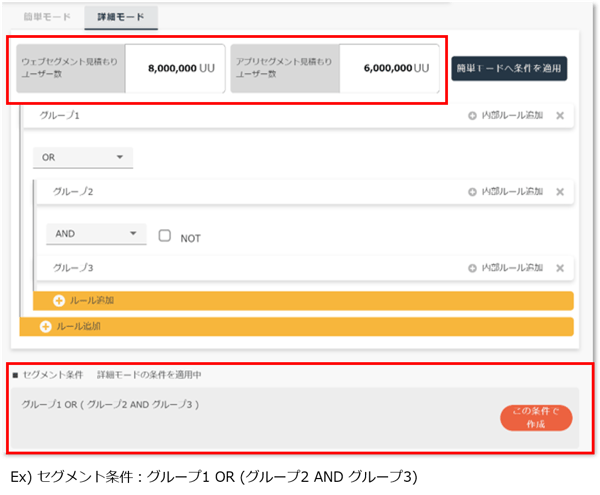
Task: Click the web segment 8,000,000 UU field
Action: [x=175, y=69]
